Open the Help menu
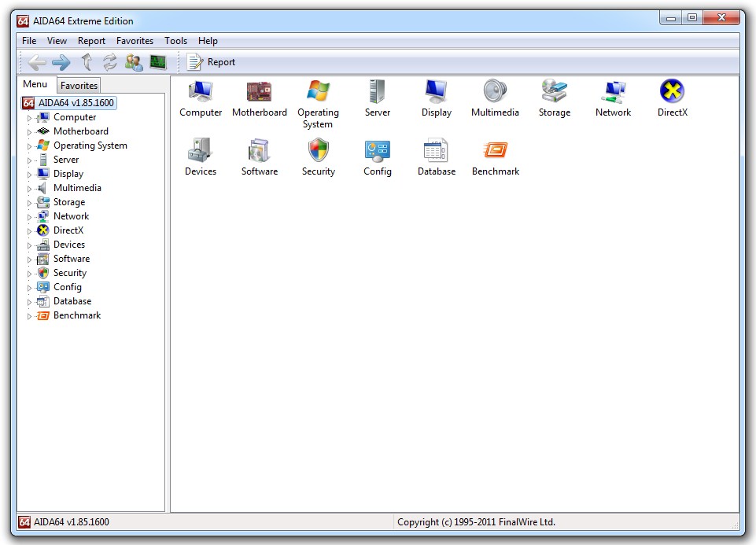This screenshot has height=545, width=756. [208, 41]
